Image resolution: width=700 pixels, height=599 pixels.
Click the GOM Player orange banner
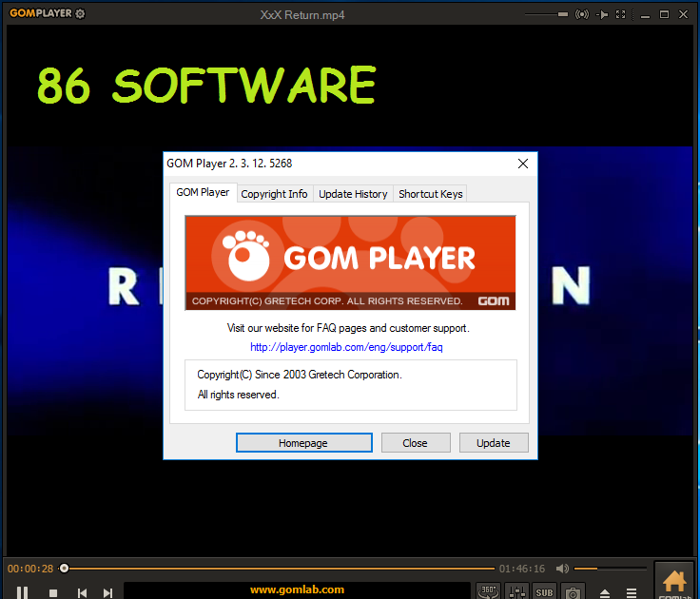(x=350, y=262)
